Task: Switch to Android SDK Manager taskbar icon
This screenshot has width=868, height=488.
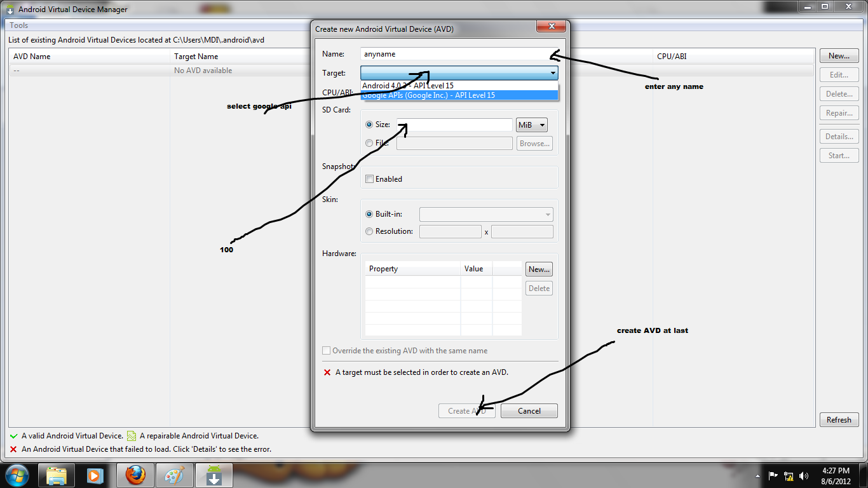Action: pyautogui.click(x=214, y=475)
